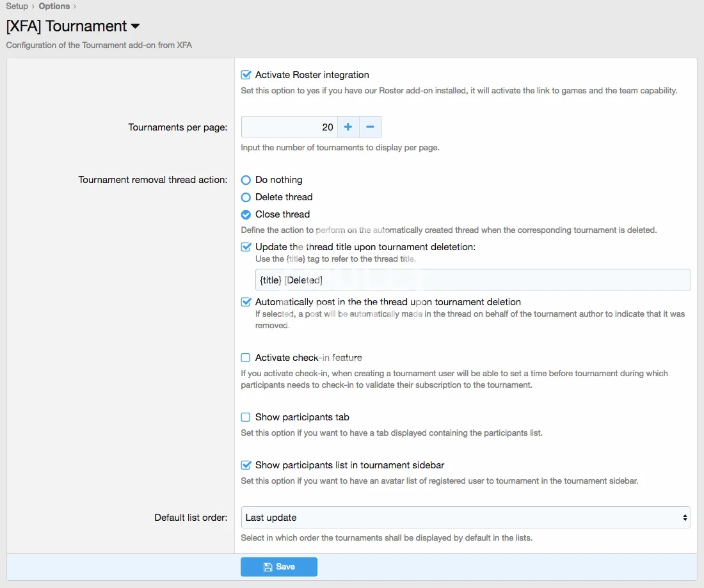Click the {title} [Deleted] text field
The height and width of the screenshot is (588, 704).
pos(472,280)
